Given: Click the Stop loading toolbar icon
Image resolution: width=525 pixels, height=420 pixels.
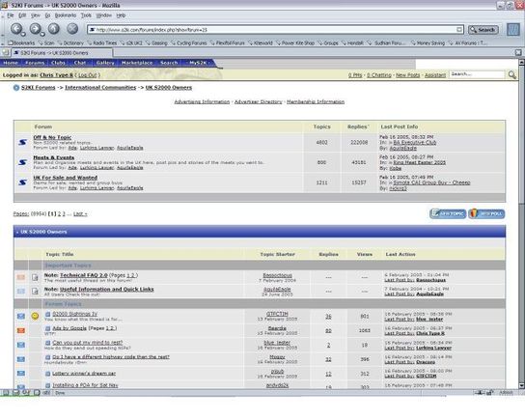Looking at the screenshot, I should coord(72,29).
